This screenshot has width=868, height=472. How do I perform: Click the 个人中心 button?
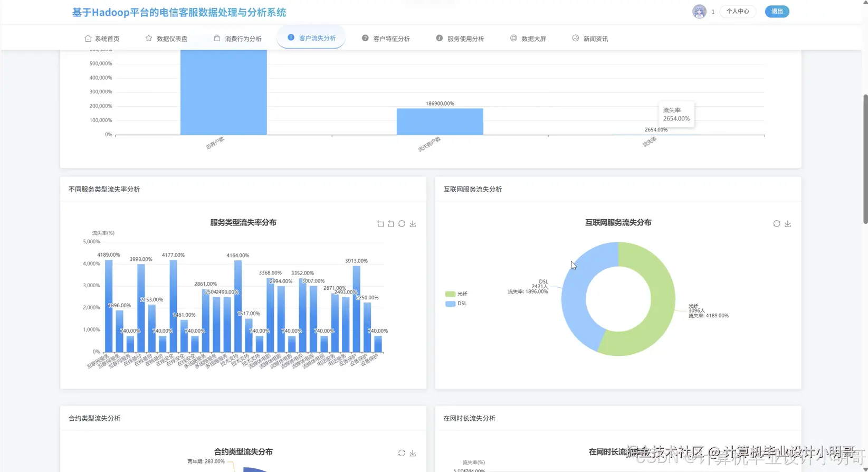(x=738, y=11)
